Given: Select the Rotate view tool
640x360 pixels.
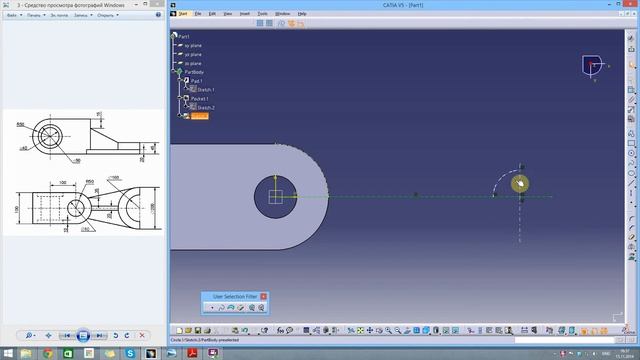Looking at the screenshot, I should tap(379, 331).
